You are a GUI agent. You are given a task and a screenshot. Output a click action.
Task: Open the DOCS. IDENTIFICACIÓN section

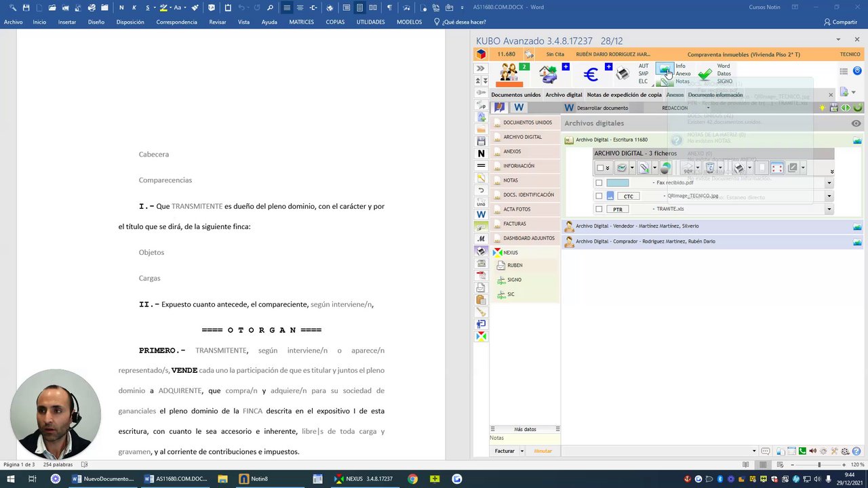526,195
